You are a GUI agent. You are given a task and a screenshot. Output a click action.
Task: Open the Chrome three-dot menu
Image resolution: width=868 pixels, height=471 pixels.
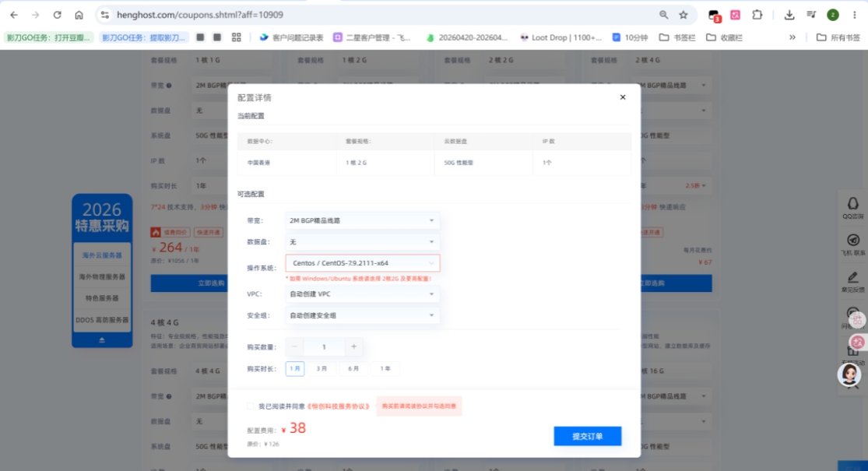[x=855, y=15]
